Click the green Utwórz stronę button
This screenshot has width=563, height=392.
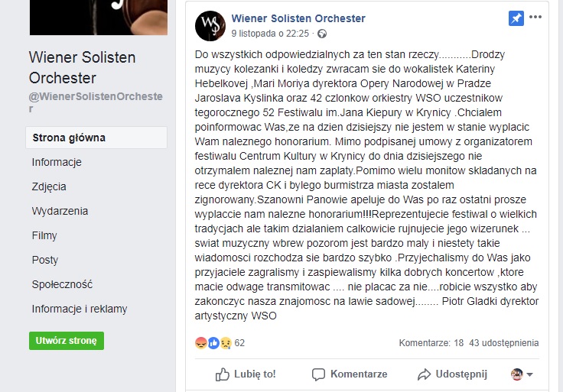(x=67, y=341)
